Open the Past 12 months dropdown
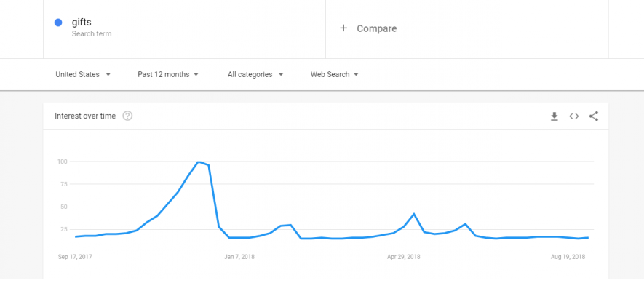 click(168, 74)
